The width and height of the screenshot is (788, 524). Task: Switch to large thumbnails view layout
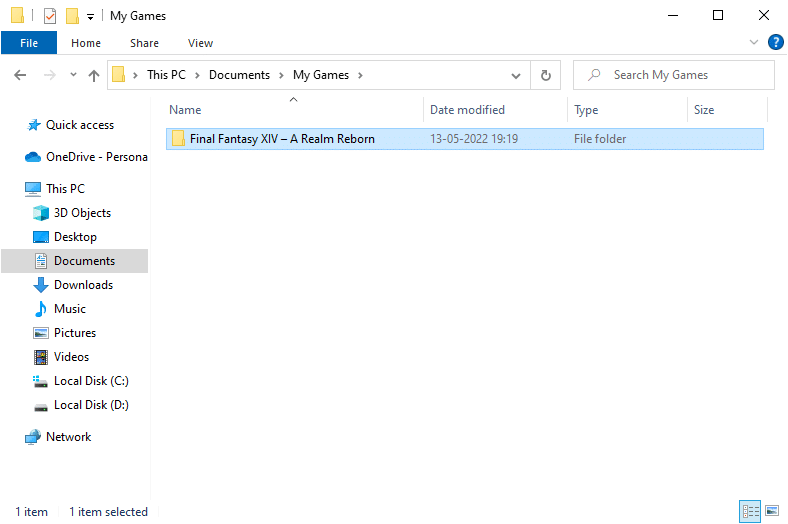tap(771, 511)
